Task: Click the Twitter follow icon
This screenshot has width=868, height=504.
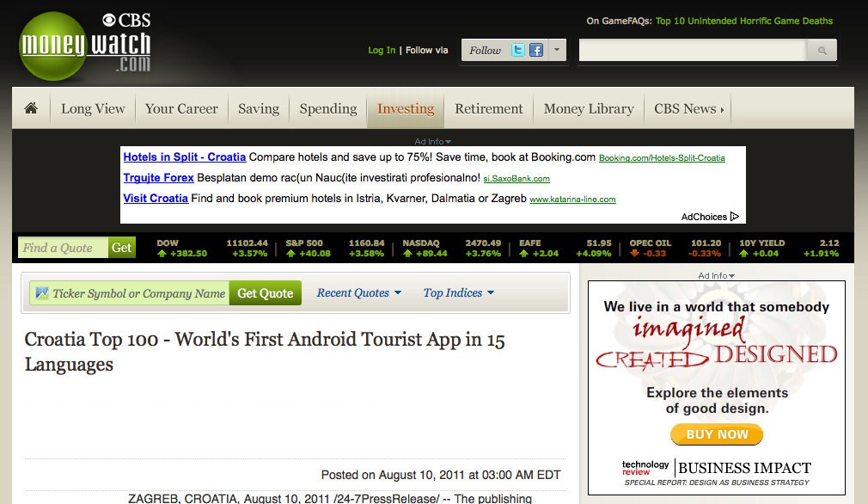Action: [x=518, y=50]
